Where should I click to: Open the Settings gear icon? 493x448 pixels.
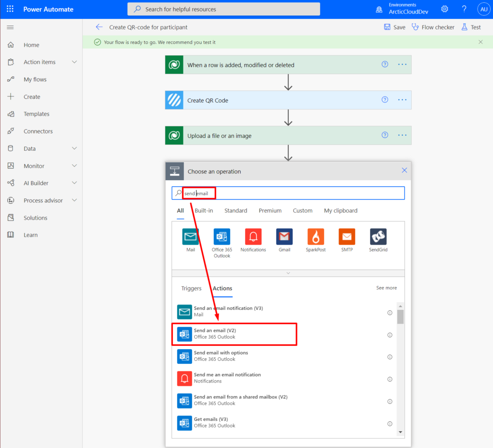(x=444, y=9)
